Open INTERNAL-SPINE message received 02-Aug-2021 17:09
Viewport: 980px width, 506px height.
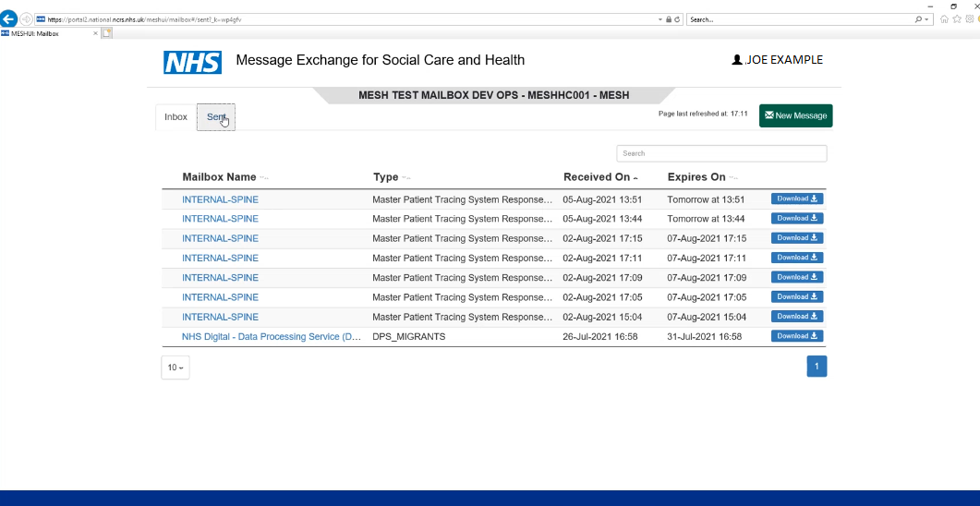point(220,277)
